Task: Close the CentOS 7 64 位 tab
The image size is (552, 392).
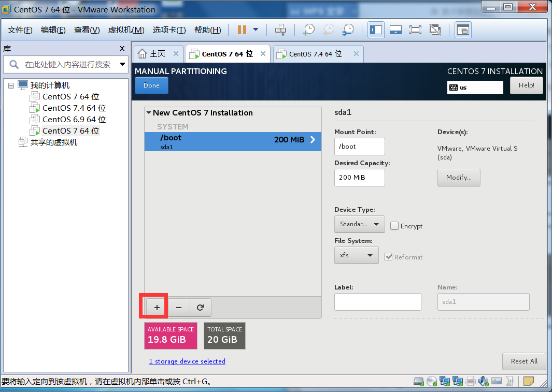Action: 263,54
